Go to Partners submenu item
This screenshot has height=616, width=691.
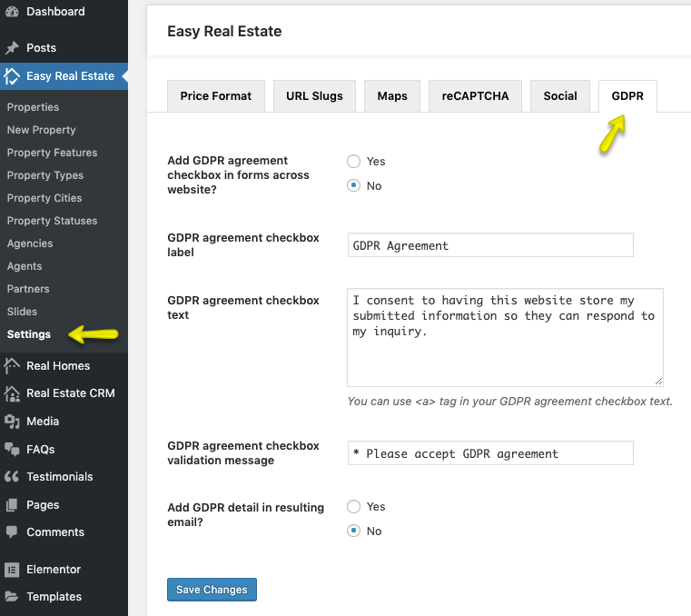point(28,289)
